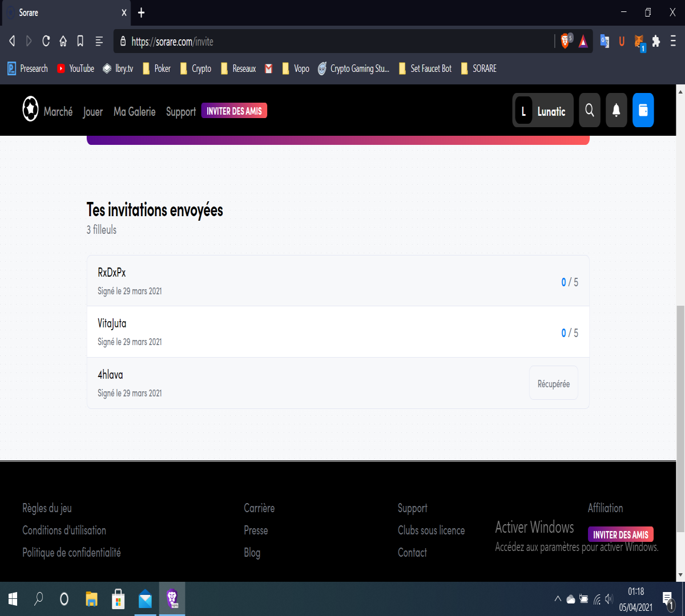Open Support in the header
685x616 pixels.
181,112
